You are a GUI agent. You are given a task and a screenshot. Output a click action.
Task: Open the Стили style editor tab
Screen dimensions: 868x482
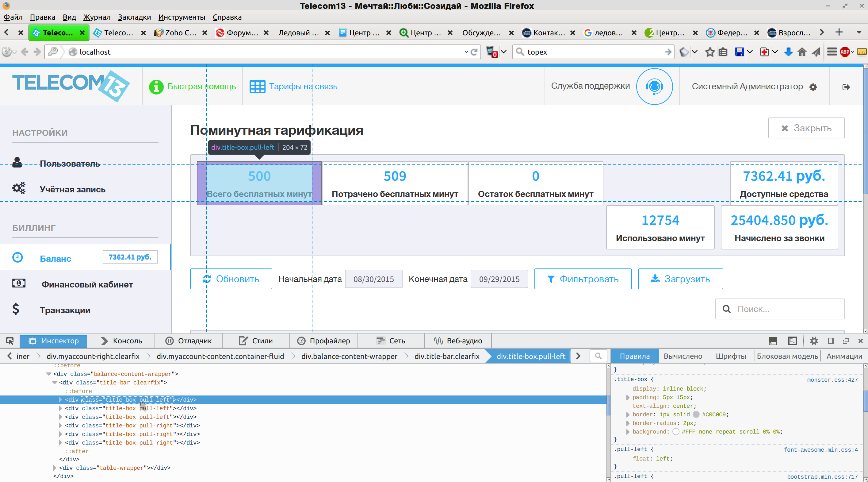(256, 341)
